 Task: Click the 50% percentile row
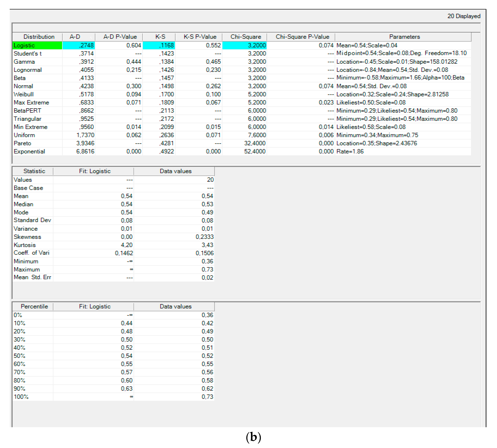(19, 356)
